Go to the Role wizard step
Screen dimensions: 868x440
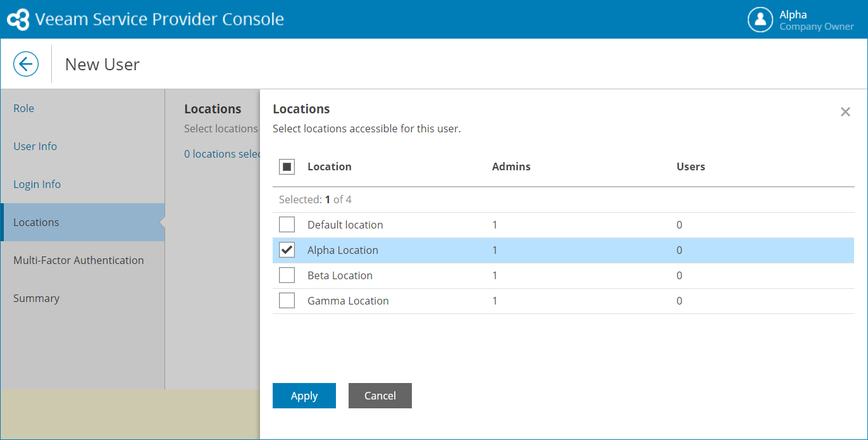[x=24, y=108]
